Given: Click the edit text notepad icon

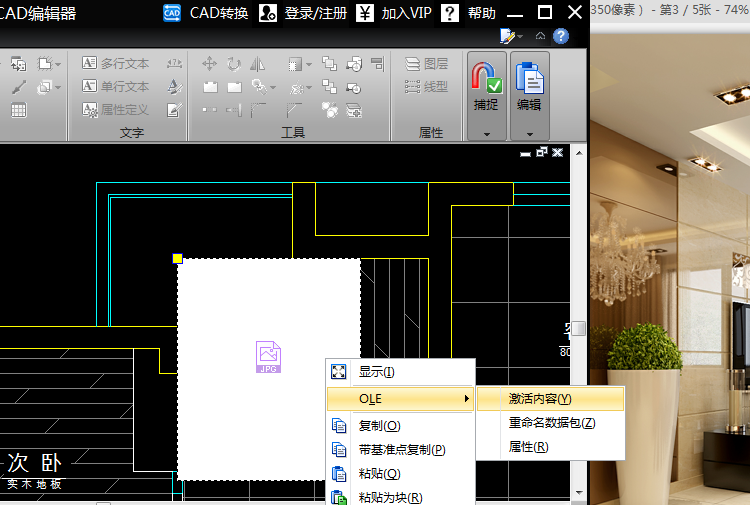Looking at the screenshot, I should 175,110.
